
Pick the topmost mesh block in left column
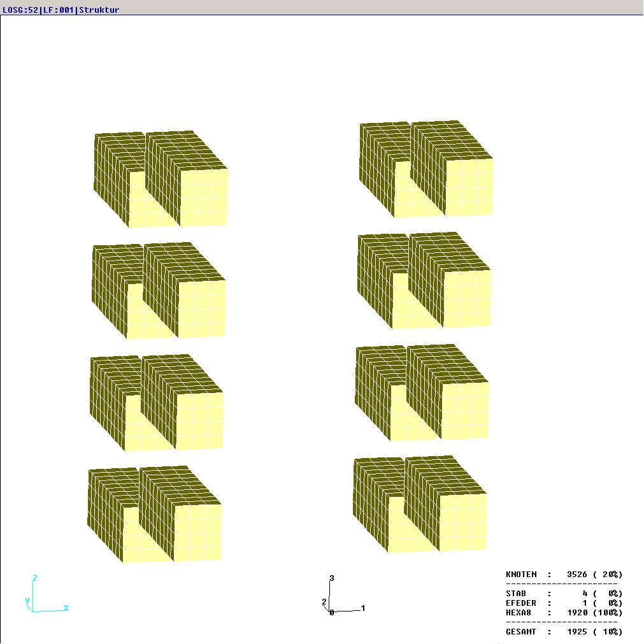[161, 179]
